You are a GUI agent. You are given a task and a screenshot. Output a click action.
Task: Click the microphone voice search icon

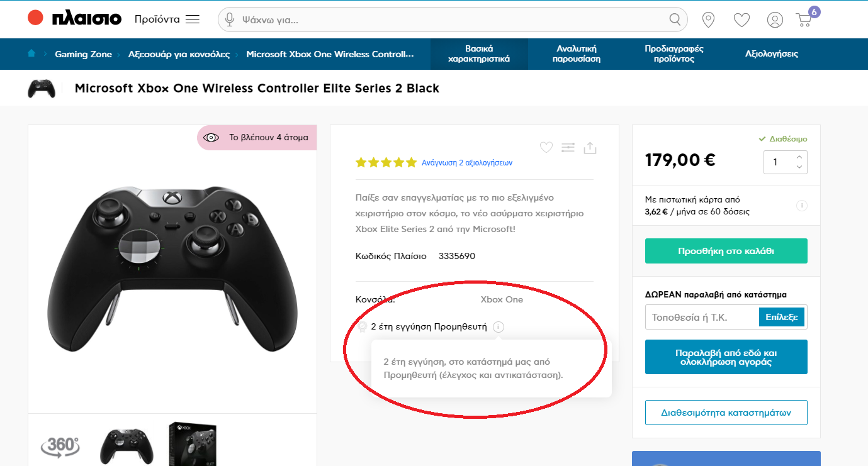click(x=230, y=19)
